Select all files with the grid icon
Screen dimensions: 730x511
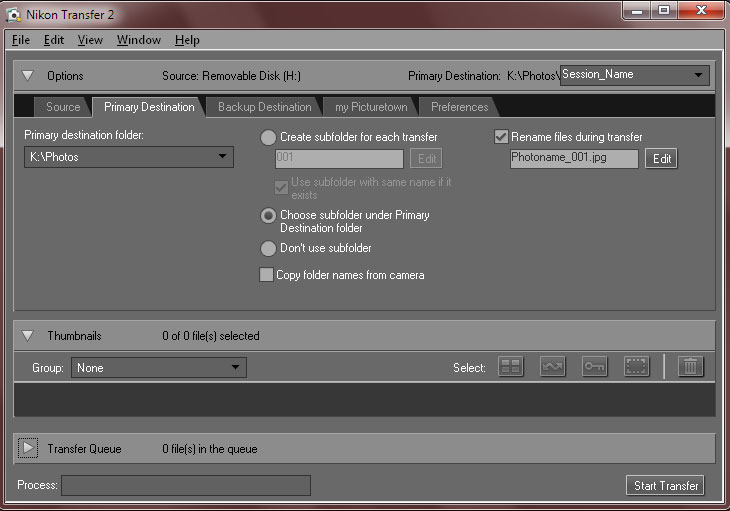pyautogui.click(x=510, y=366)
